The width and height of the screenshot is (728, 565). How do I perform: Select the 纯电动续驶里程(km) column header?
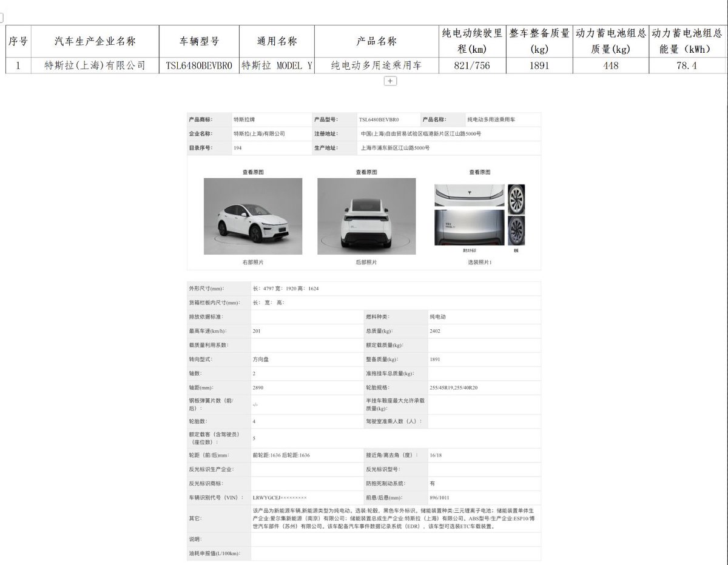point(473,41)
